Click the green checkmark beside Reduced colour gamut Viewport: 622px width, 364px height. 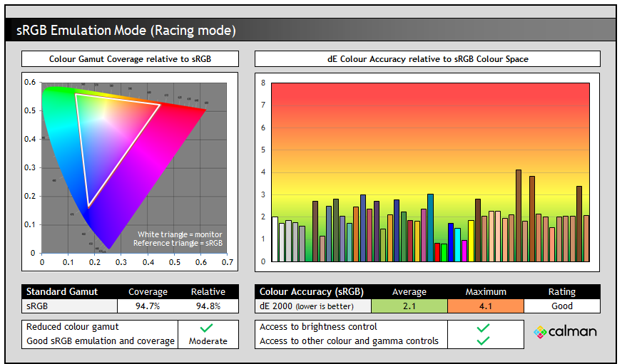207,328
